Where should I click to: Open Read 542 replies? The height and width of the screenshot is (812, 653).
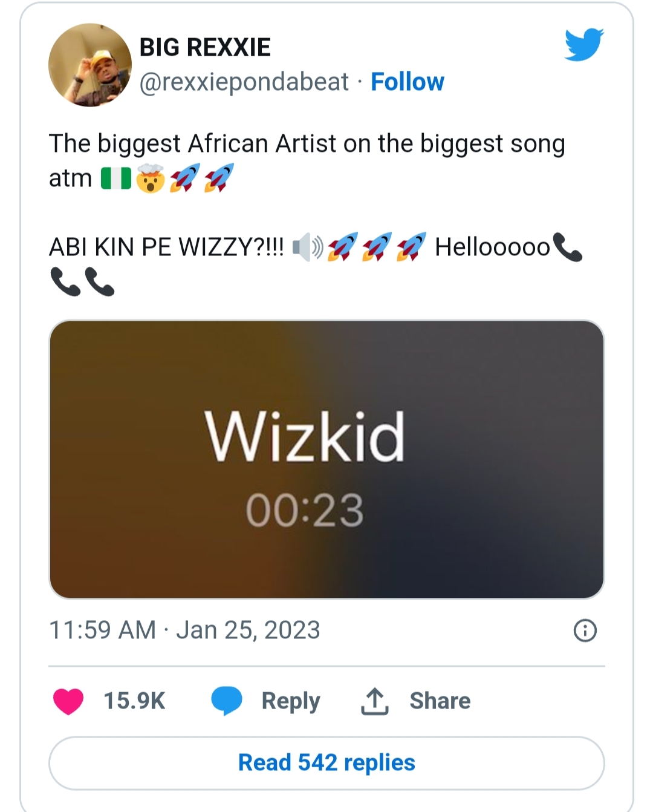326,763
